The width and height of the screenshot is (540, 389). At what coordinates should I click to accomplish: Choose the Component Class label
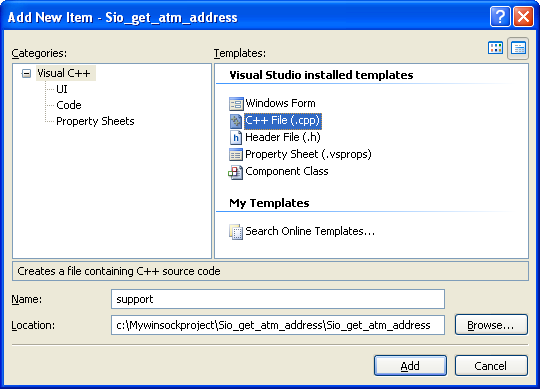pyautogui.click(x=287, y=171)
